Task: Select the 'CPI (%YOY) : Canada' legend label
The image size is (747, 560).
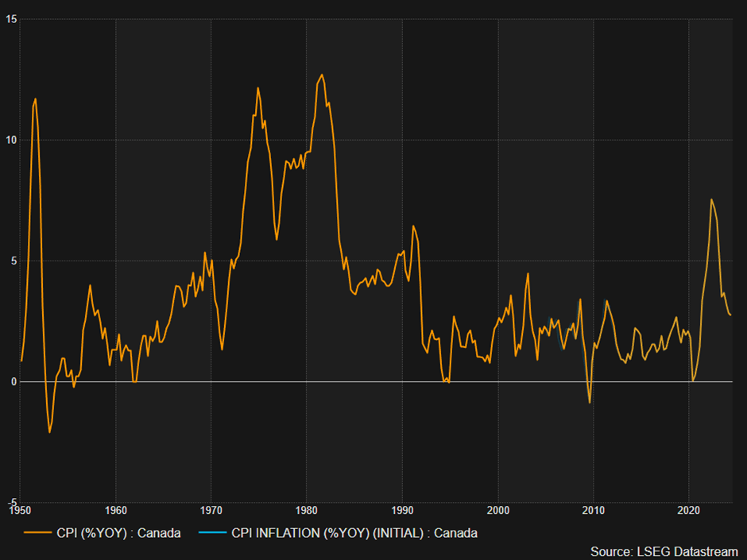Action: click(x=118, y=533)
